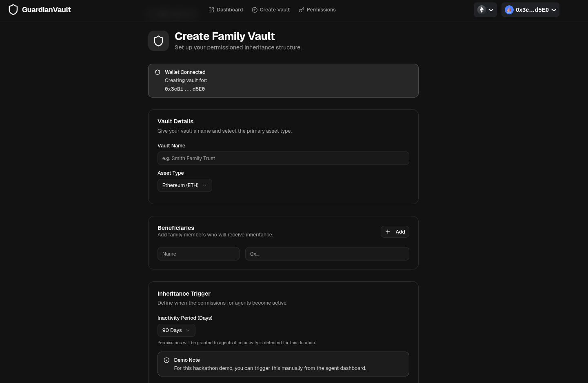Go to the Dashboard nav item
This screenshot has width=588, height=383.
click(230, 10)
